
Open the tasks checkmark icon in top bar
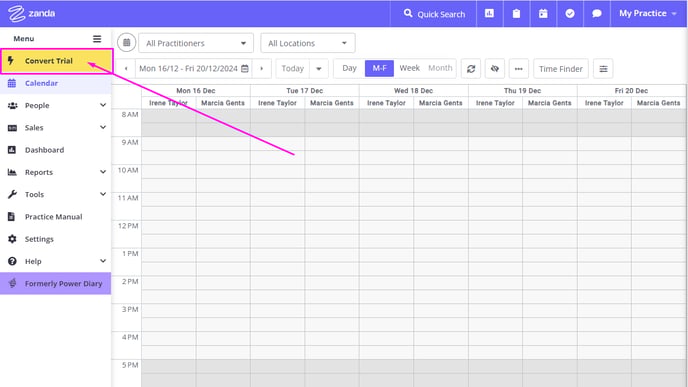(570, 14)
